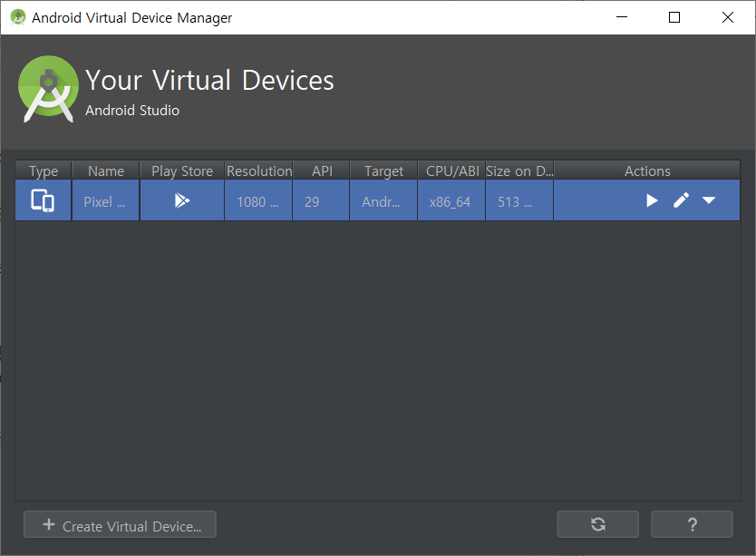Maximize the AVD Manager window
Viewport: 756px width, 556px height.
pyautogui.click(x=674, y=17)
